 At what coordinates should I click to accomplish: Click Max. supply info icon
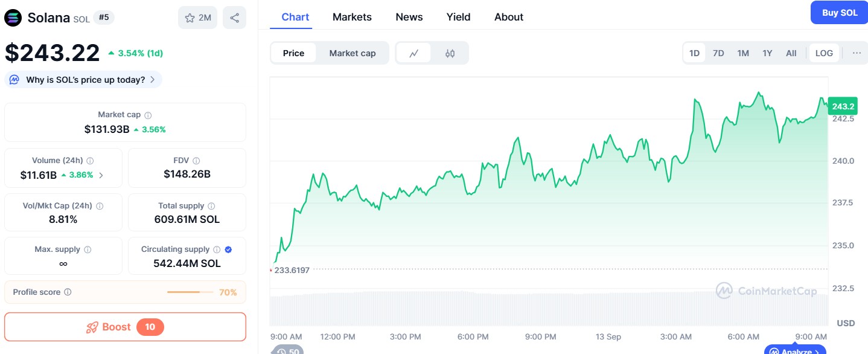click(88, 249)
